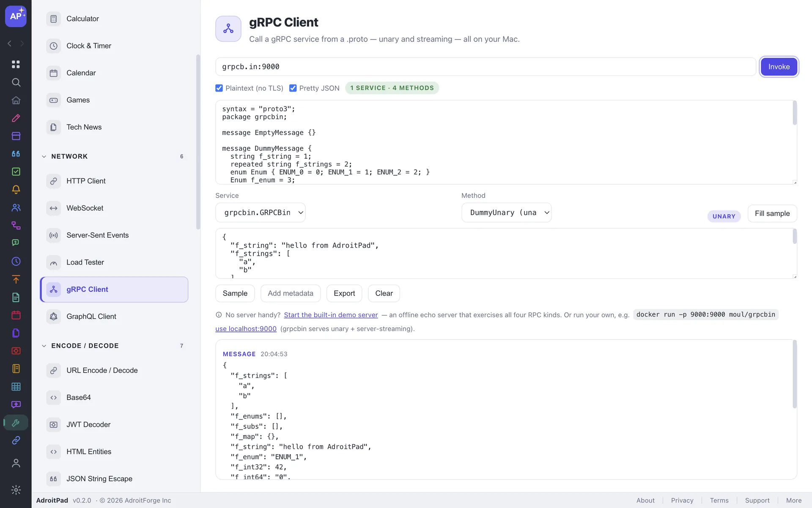The height and width of the screenshot is (508, 812).
Task: Open the pink pencil icon in rail
Action: 16,118
